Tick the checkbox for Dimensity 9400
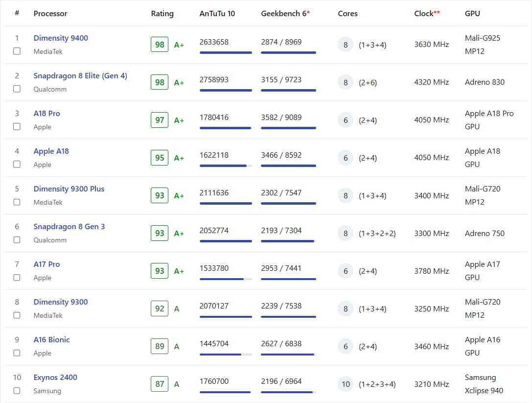 (17, 51)
